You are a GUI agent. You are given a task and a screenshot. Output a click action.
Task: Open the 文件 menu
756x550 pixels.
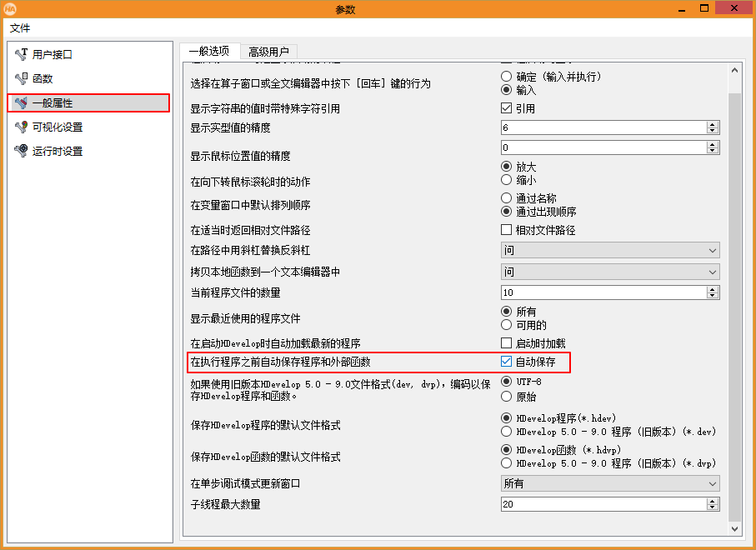point(20,28)
